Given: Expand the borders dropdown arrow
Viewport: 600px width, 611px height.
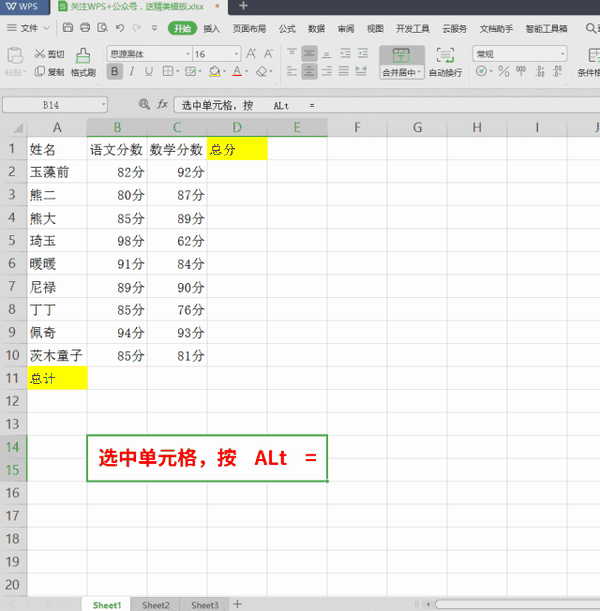Looking at the screenshot, I should (178, 71).
